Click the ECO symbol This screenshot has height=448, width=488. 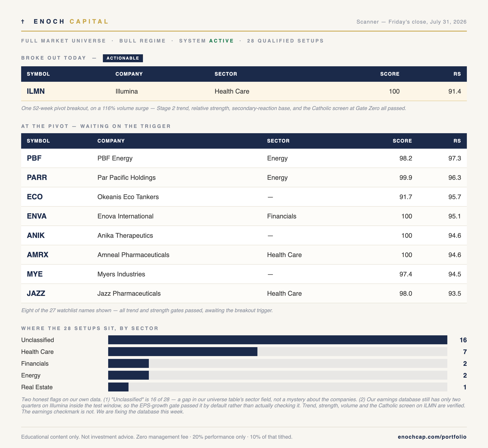point(35,197)
